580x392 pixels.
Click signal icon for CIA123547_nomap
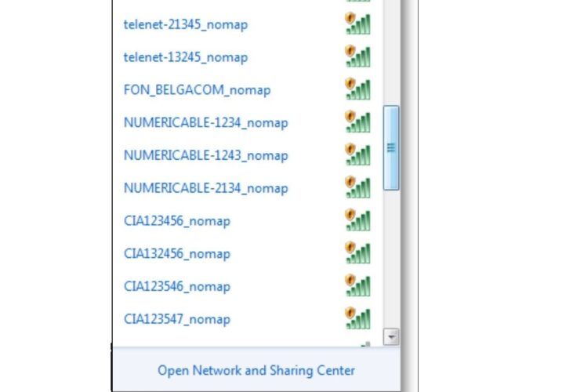pos(357,318)
